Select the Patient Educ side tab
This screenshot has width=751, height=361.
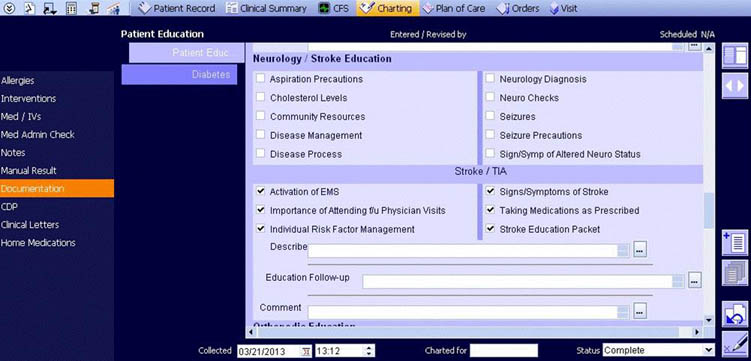coord(186,53)
